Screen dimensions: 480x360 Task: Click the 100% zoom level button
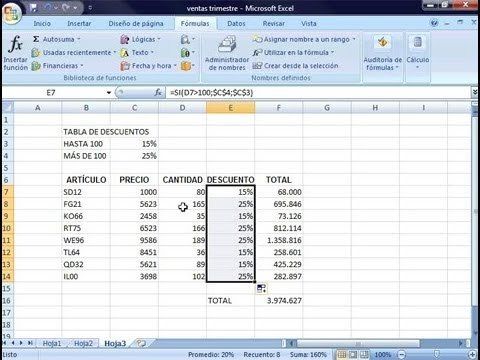tap(383, 354)
